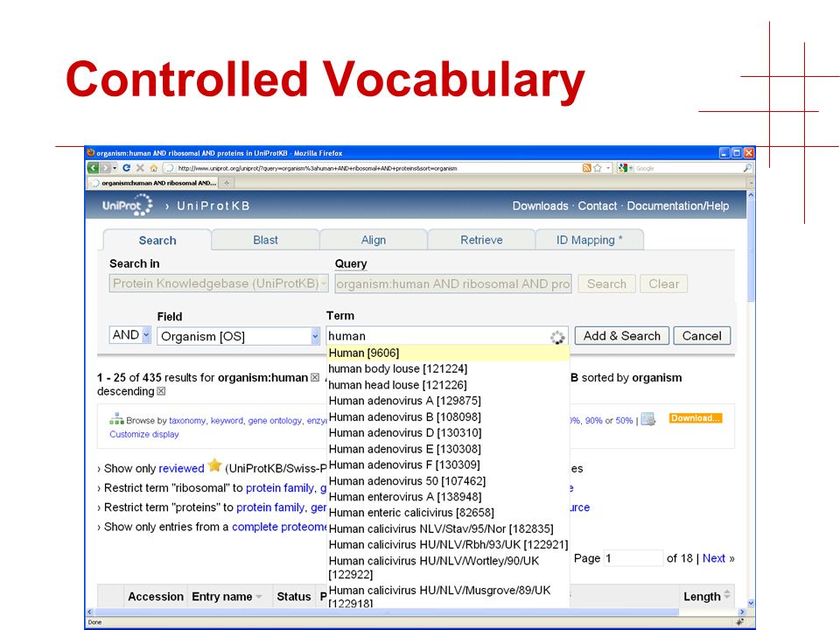Click the reviewed link

(181, 468)
